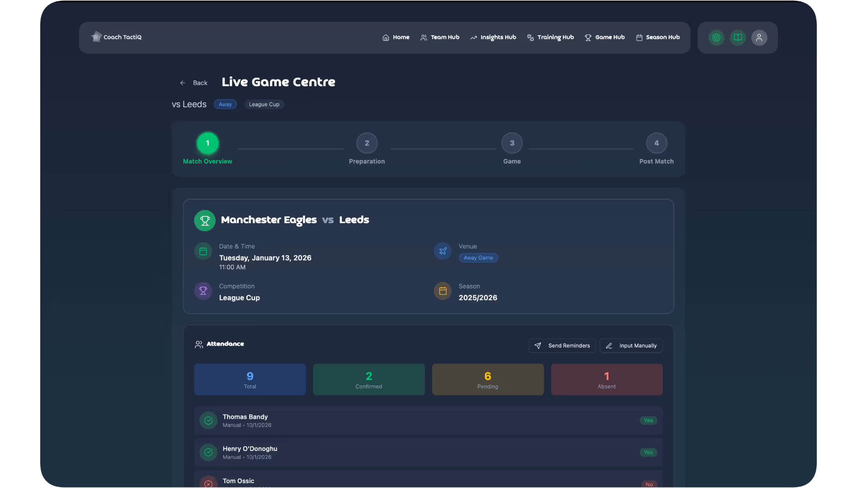
Task: Toggle Tom Ossic's absent cross icon
Action: [x=208, y=483]
